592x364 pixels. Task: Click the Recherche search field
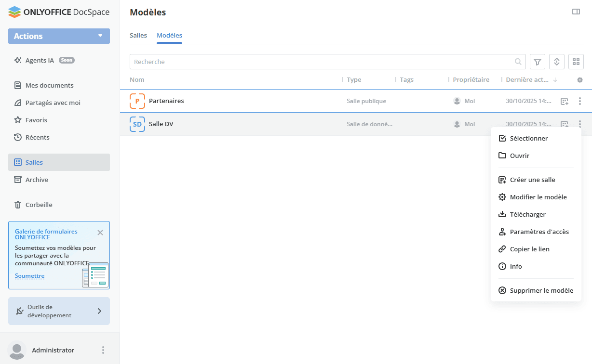click(321, 62)
